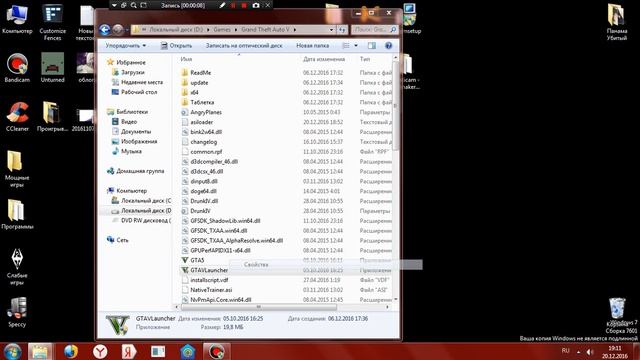Open the Проигрыв... folder on desktop

pos(52,117)
